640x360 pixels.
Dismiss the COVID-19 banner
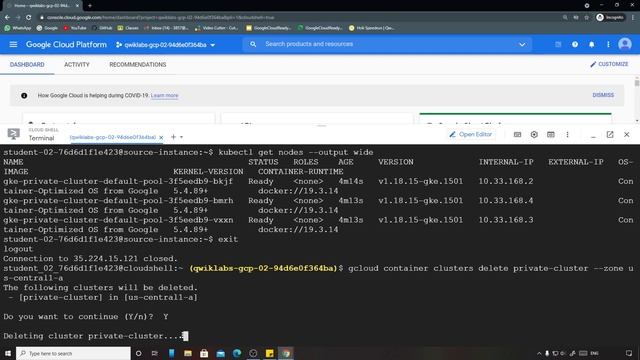point(603,95)
